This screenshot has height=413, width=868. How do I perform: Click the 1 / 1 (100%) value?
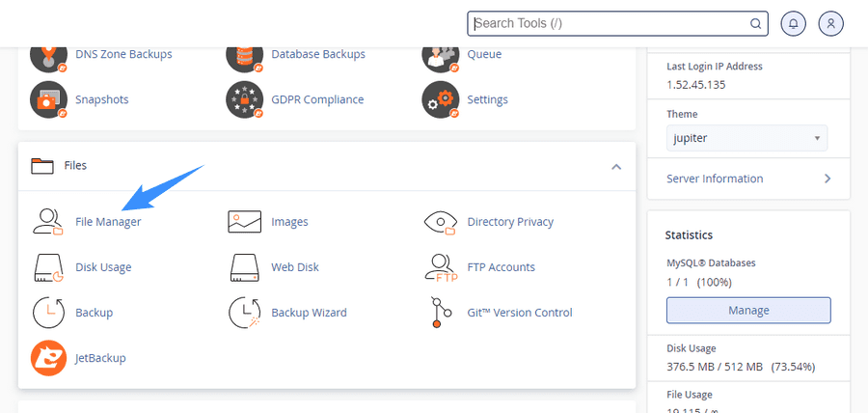pyautogui.click(x=699, y=283)
